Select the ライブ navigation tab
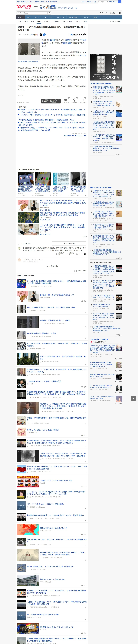This screenshot has height=644, width=138. (37, 17)
